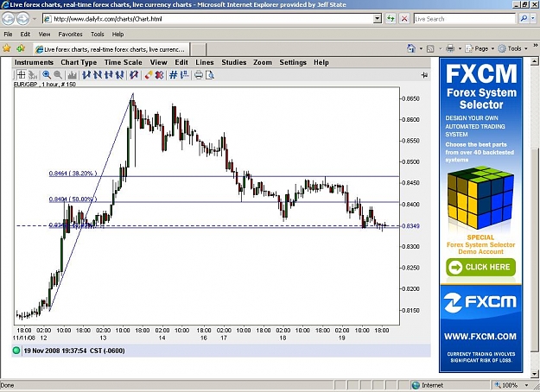Open the Chart Type menu
This screenshot has width=540, height=392.
point(79,62)
